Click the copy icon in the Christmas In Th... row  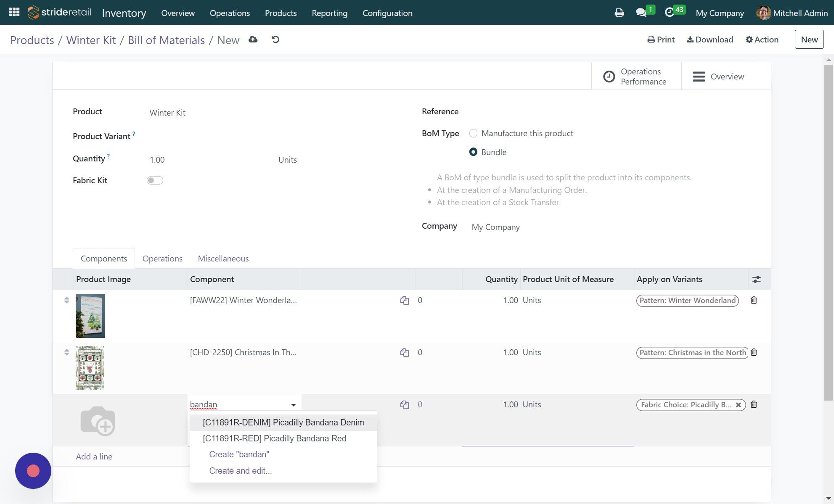pyautogui.click(x=405, y=353)
